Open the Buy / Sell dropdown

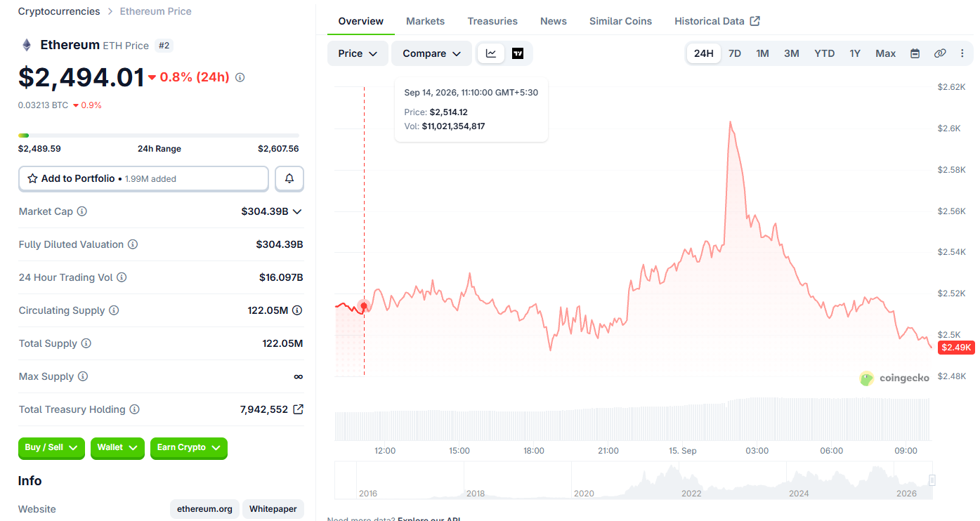[x=51, y=448]
